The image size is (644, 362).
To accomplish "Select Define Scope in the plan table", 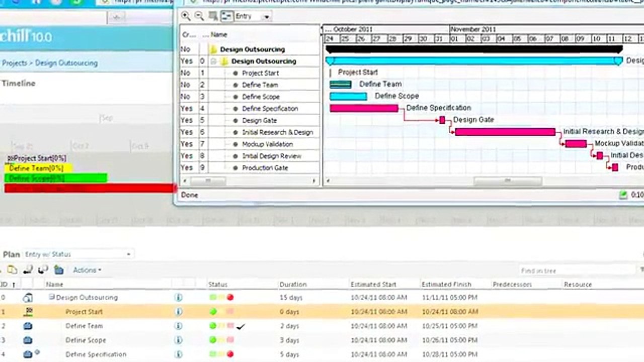I will pyautogui.click(x=86, y=340).
